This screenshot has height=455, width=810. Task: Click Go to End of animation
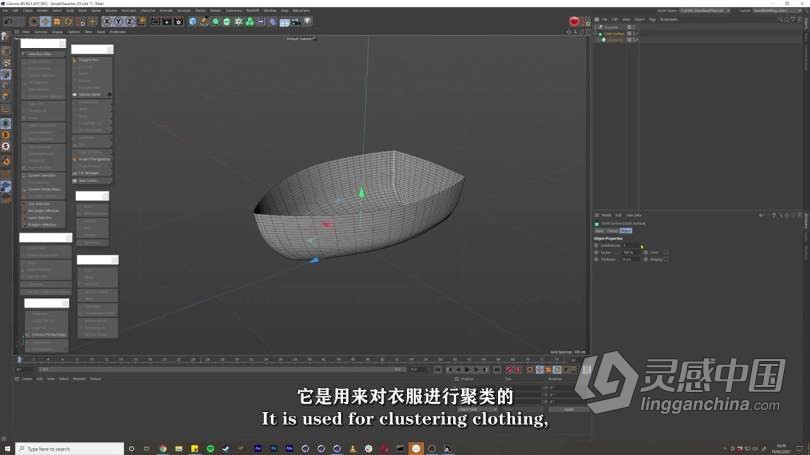click(x=496, y=370)
